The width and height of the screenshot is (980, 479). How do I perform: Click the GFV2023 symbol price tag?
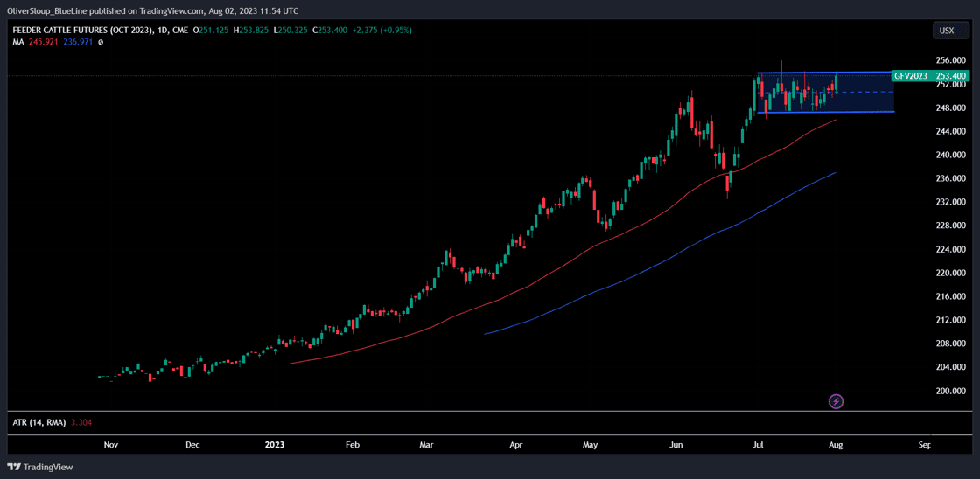pyautogui.click(x=911, y=75)
